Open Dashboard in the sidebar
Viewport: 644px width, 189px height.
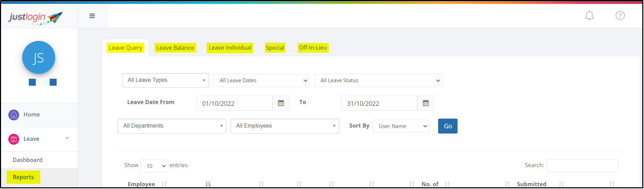tap(28, 160)
